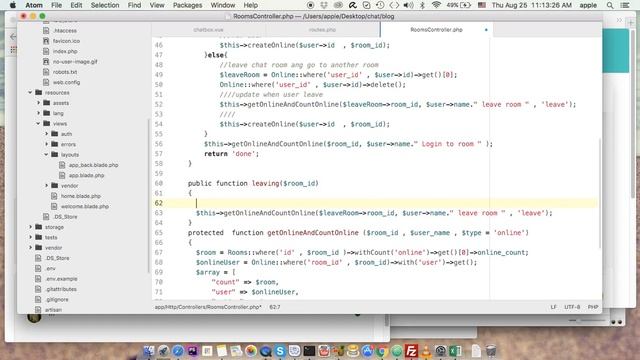Expand the assets folder
The width and height of the screenshot is (640, 360).
(38, 103)
